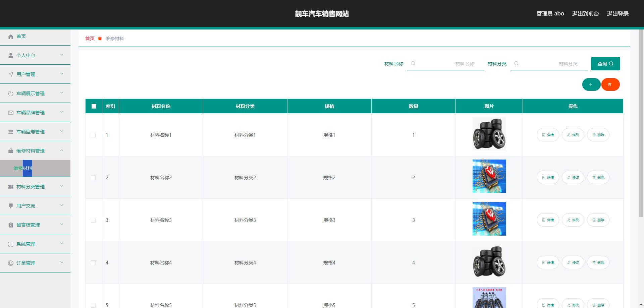
Task: Expand 系统管理 using its chevron
Action: [62, 243]
